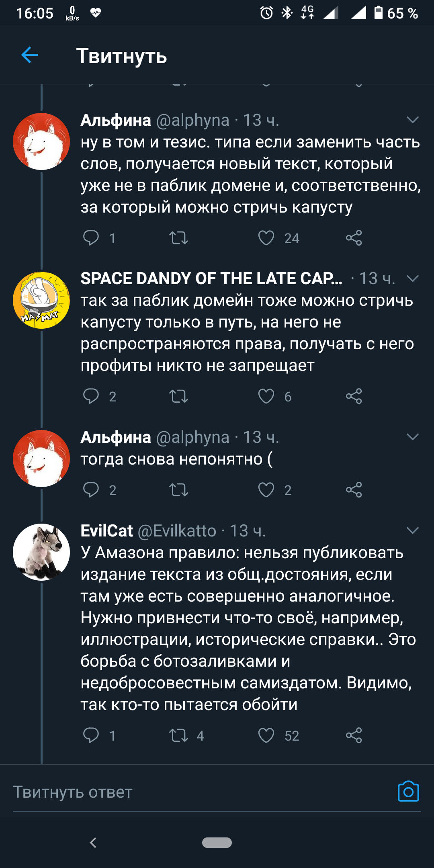Open the yellow SPACE DANDY avatar
This screenshot has width=434, height=868.
(41, 300)
